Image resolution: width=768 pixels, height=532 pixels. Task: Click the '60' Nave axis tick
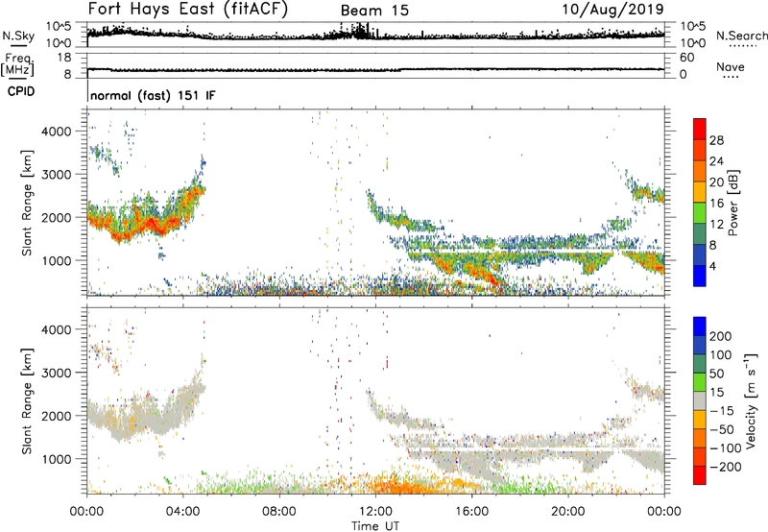coord(687,58)
